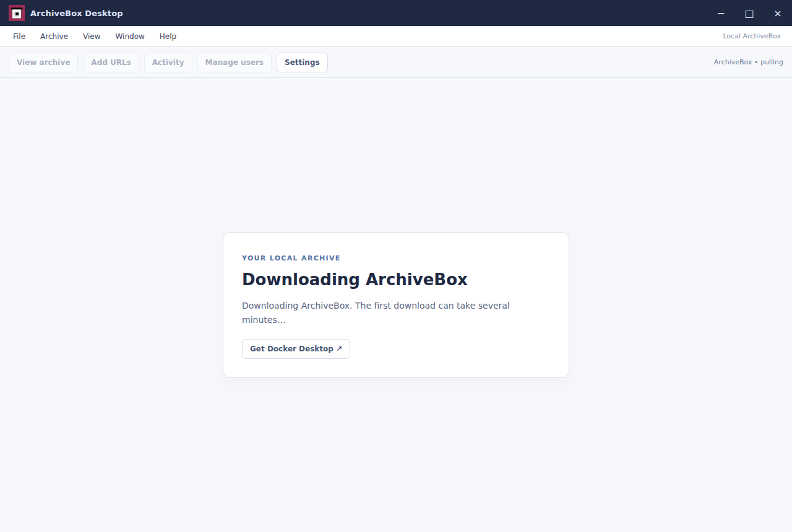
Task: Go to View archive
Action: pos(43,62)
